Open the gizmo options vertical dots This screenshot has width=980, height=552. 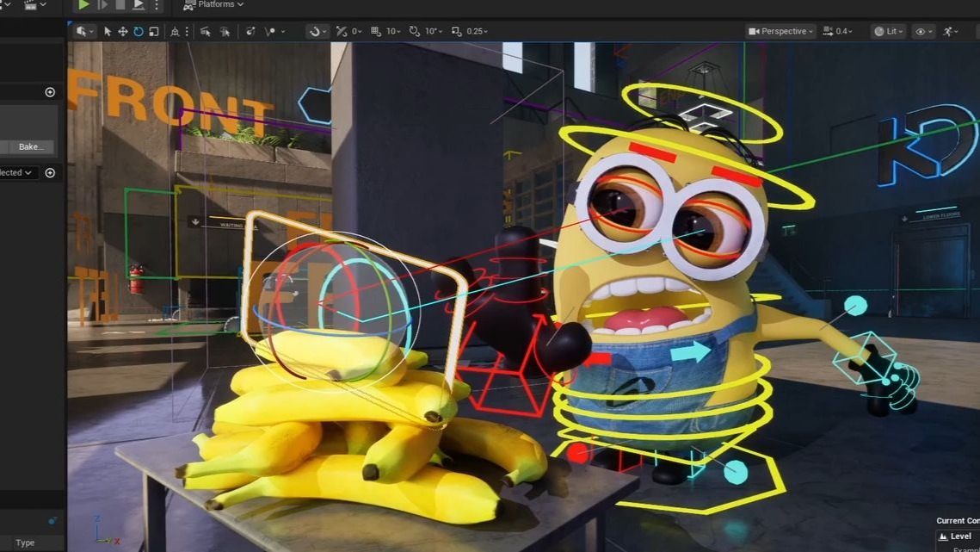pyautogui.click(x=186, y=31)
